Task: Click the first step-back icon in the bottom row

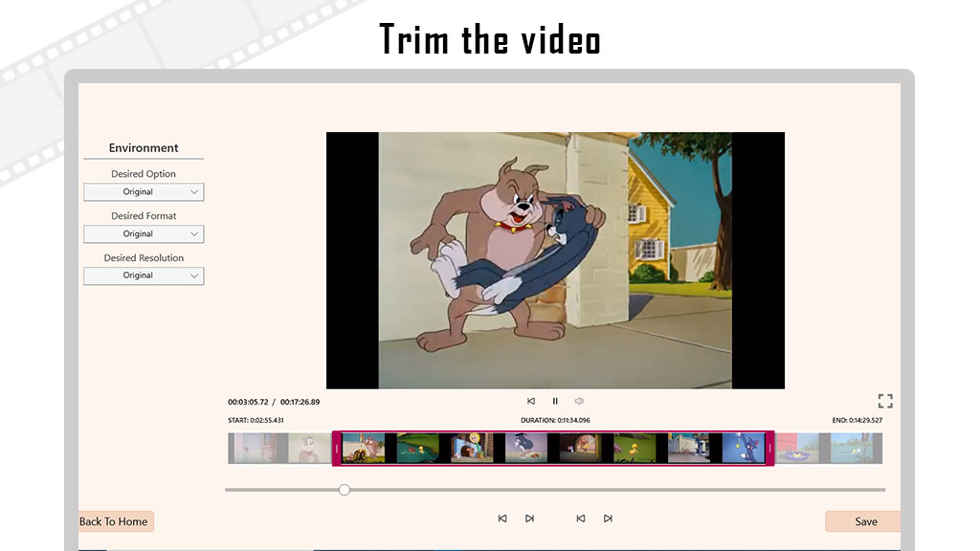Action: pyautogui.click(x=502, y=518)
